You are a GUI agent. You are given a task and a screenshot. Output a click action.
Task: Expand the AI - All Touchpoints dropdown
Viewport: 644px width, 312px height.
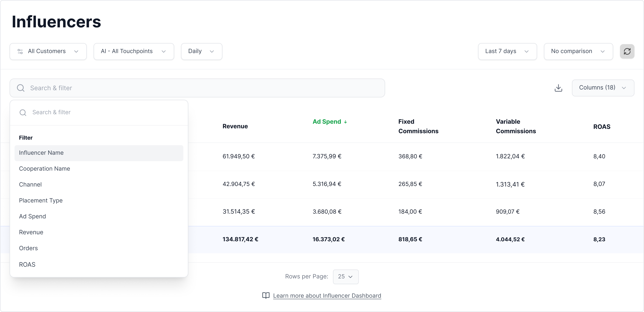point(133,51)
